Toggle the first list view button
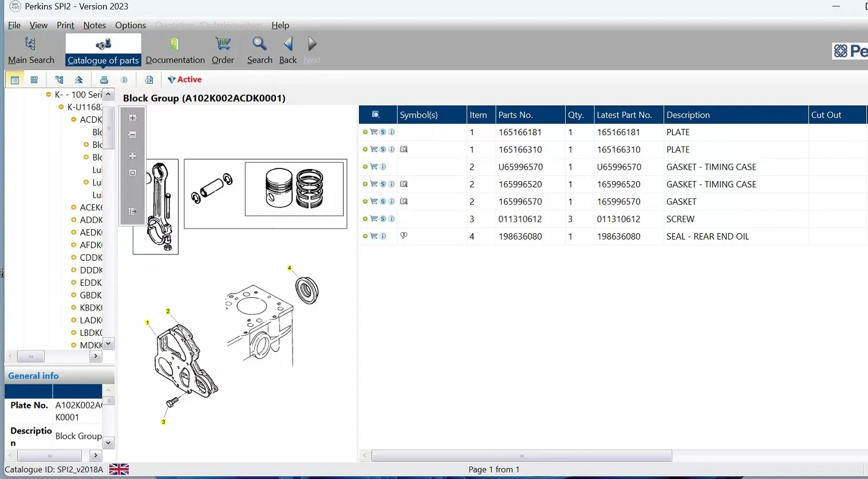868x479 pixels. pos(15,80)
